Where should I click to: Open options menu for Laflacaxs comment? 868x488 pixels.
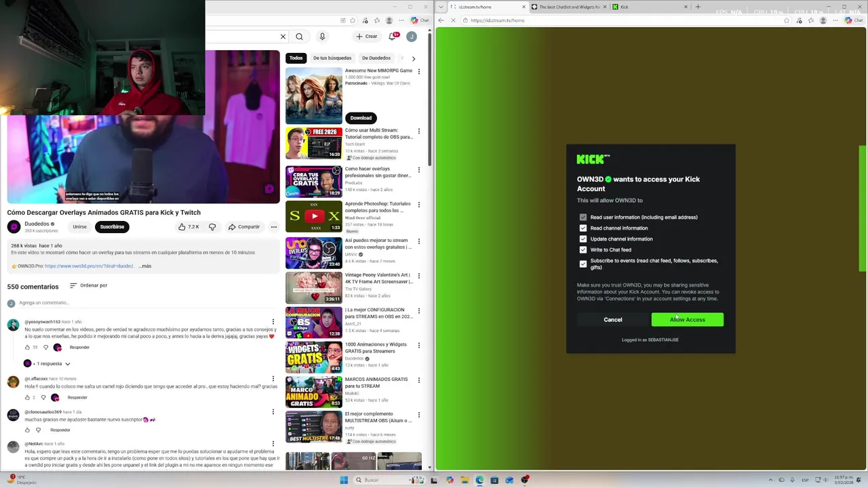click(x=273, y=379)
